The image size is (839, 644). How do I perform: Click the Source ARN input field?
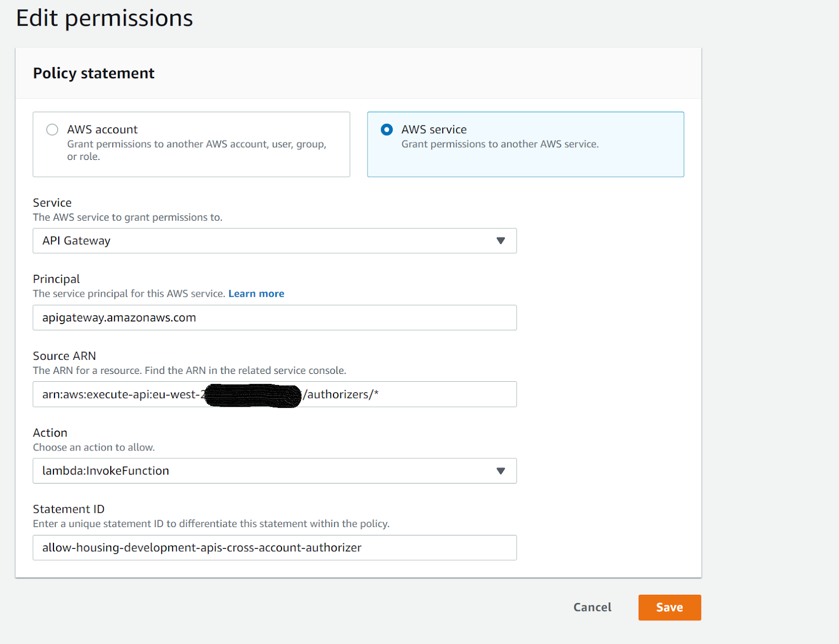point(275,394)
